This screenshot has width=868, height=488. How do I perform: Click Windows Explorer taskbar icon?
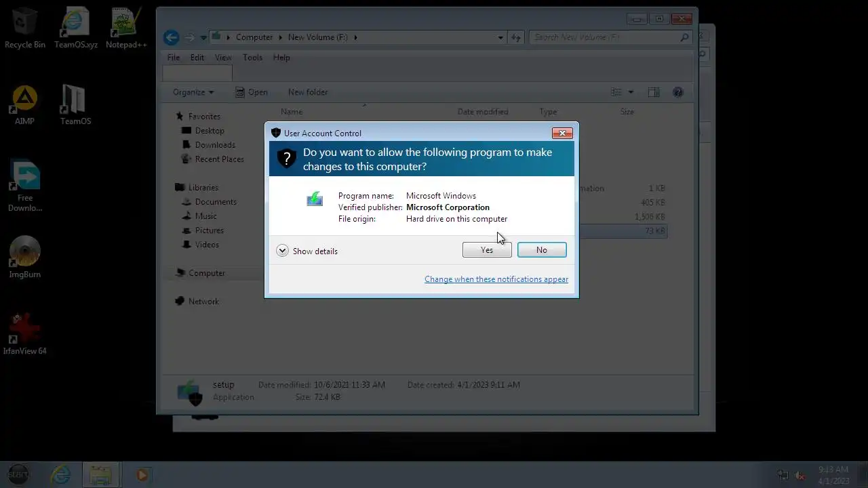100,475
